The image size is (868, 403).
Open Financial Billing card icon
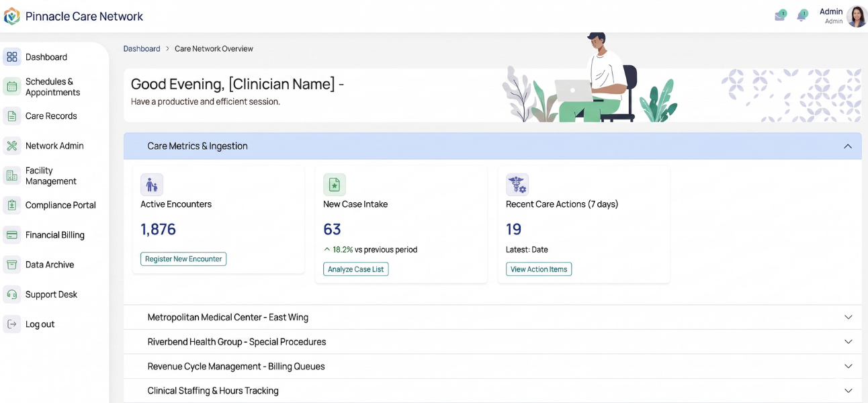pos(11,234)
